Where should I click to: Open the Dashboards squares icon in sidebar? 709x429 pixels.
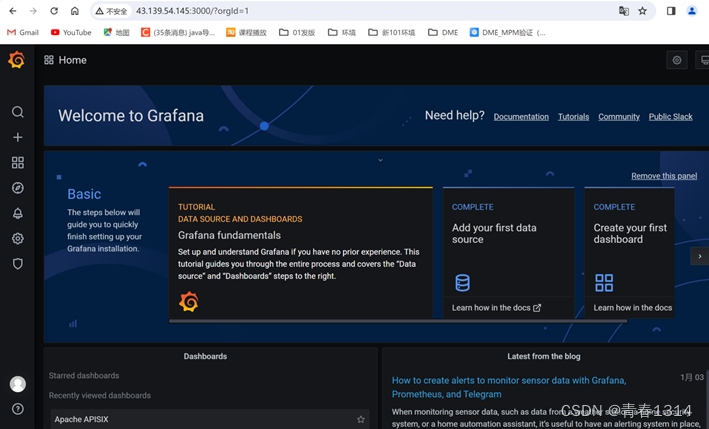coord(18,162)
